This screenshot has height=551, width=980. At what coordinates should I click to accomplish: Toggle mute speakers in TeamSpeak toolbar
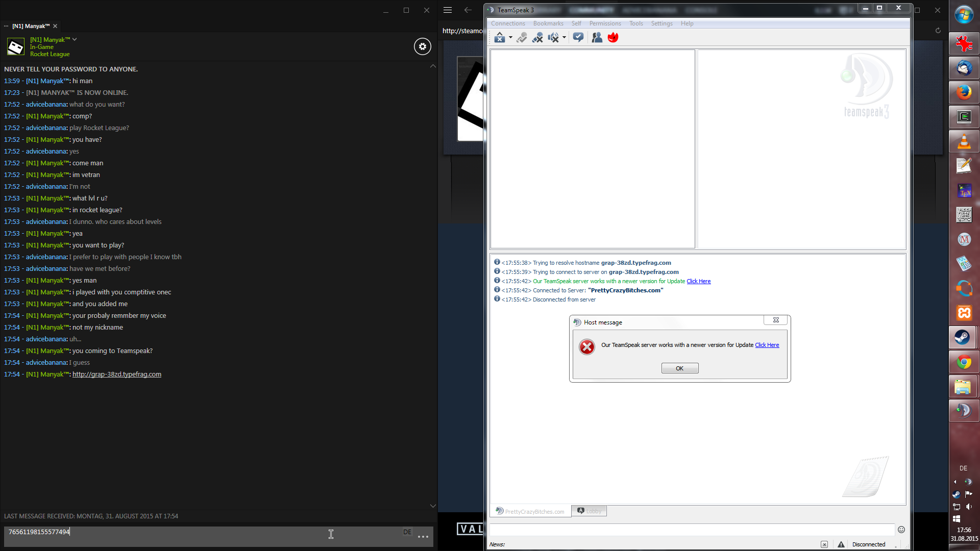[553, 37]
